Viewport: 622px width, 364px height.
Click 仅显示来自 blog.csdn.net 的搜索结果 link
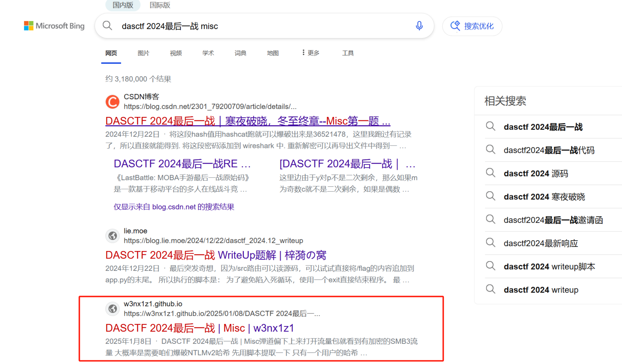[174, 207]
